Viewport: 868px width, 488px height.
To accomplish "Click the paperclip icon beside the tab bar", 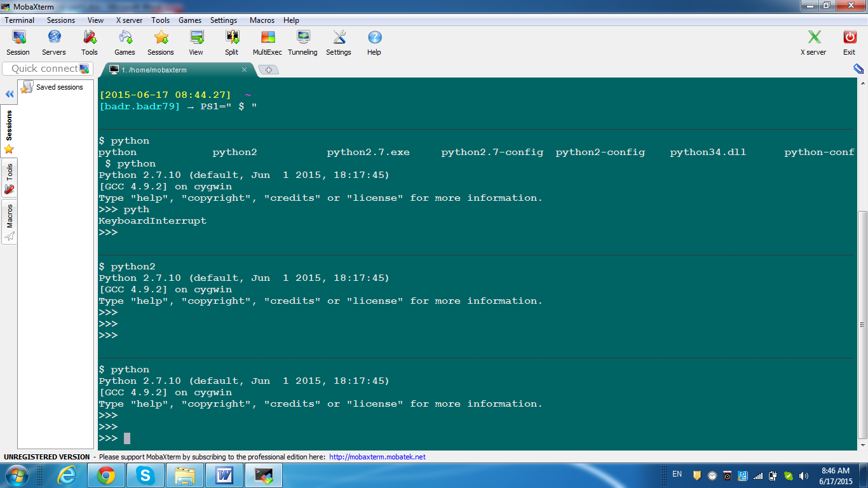I will (858, 69).
